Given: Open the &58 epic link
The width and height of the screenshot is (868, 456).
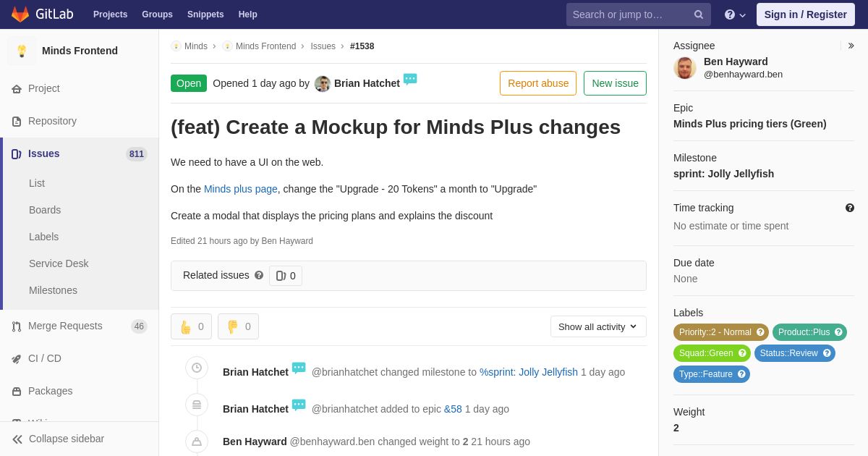Looking at the screenshot, I should pyautogui.click(x=453, y=409).
